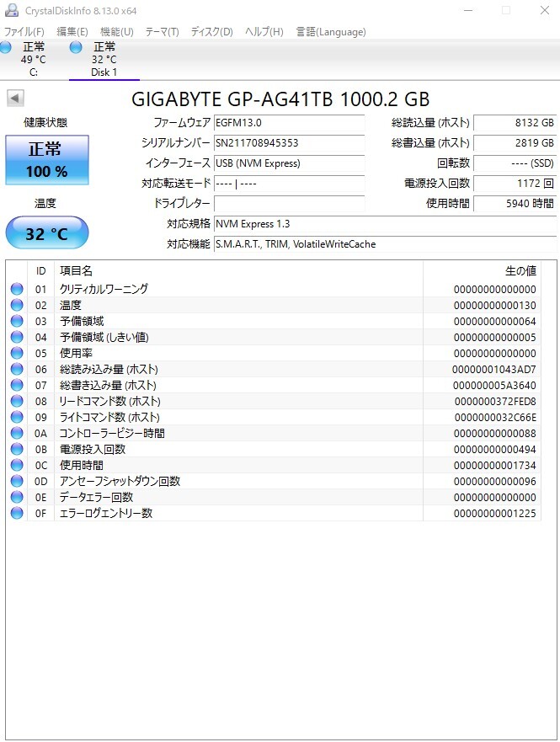Click status orb for ID 0B 電源投入回数 row
The height and width of the screenshot is (742, 560).
(17, 449)
